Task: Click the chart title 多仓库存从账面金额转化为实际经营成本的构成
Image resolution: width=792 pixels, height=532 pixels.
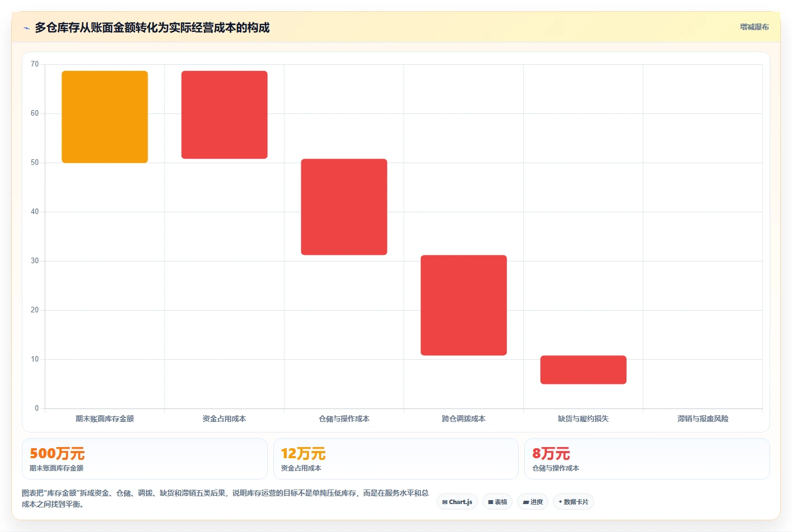Action: tap(152, 27)
